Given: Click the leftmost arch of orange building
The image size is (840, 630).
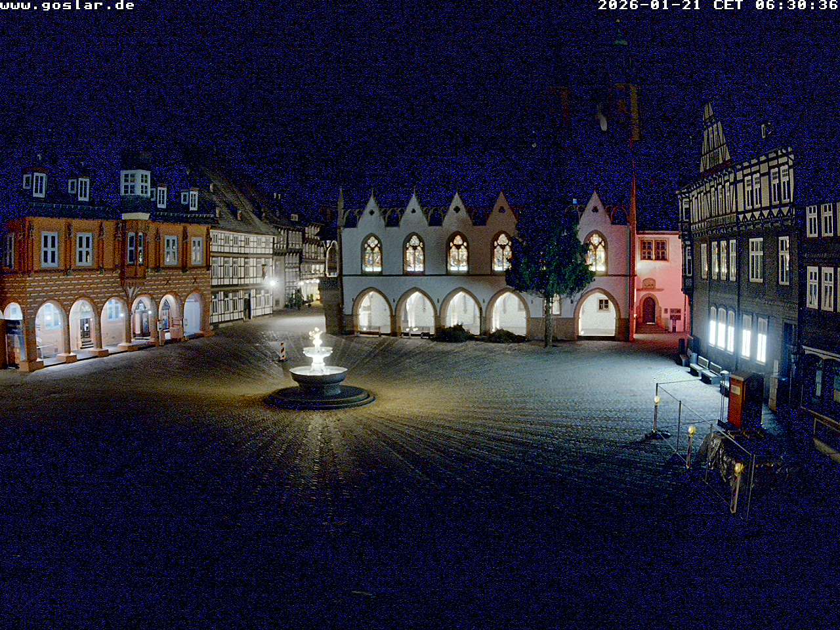Looking at the screenshot, I should [x=13, y=331].
